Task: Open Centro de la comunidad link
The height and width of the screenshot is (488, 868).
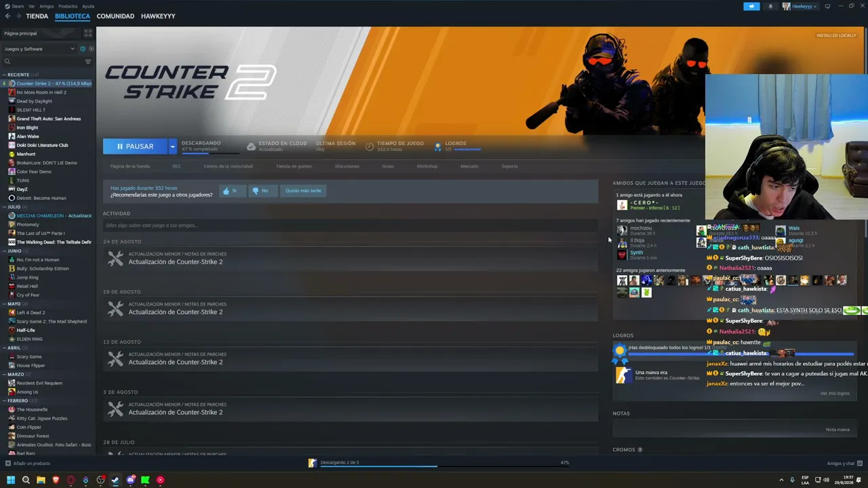Action: click(229, 166)
